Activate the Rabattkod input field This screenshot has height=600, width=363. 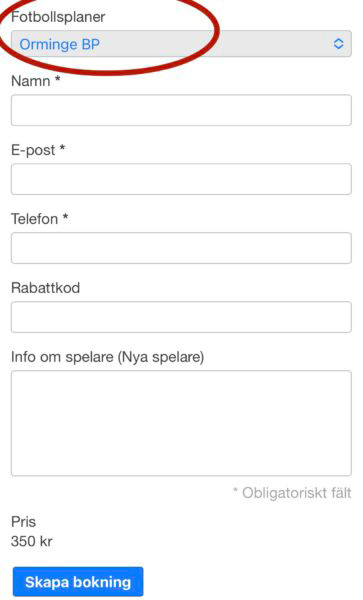181,317
